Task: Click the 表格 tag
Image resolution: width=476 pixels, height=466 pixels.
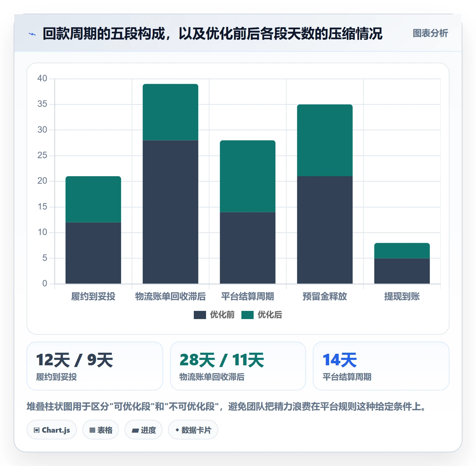Action: [x=101, y=430]
